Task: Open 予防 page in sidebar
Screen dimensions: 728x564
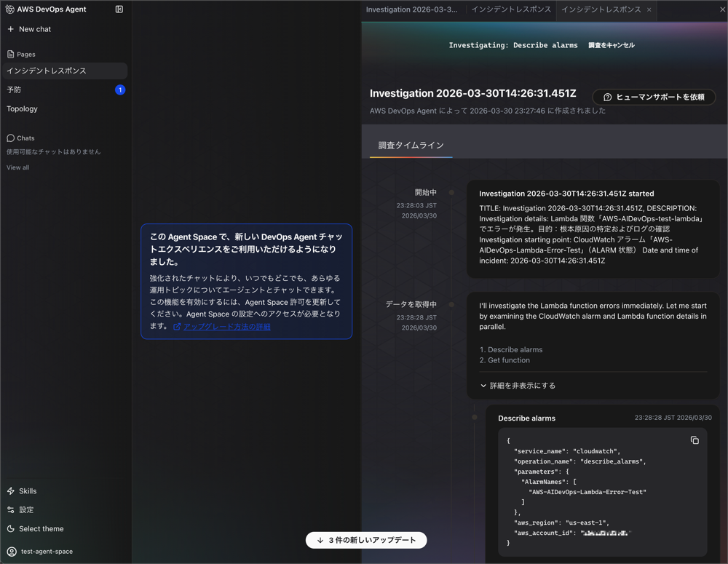Action: pyautogui.click(x=15, y=90)
